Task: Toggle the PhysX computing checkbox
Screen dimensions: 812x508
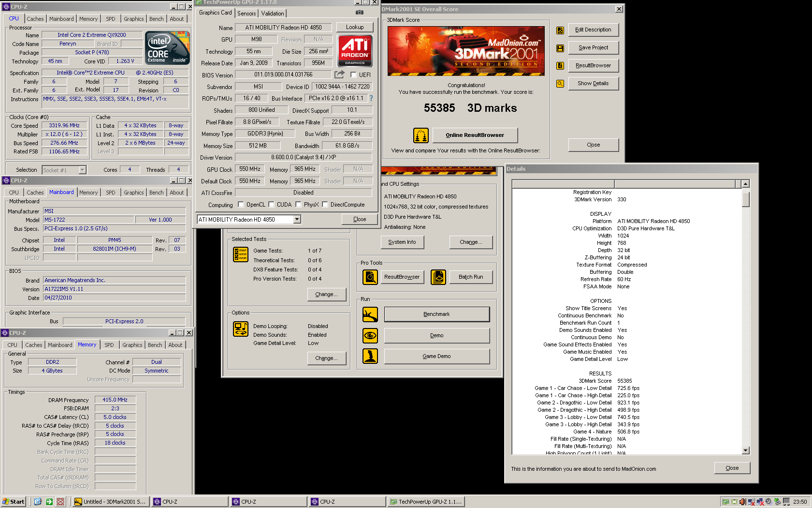Action: click(x=299, y=205)
